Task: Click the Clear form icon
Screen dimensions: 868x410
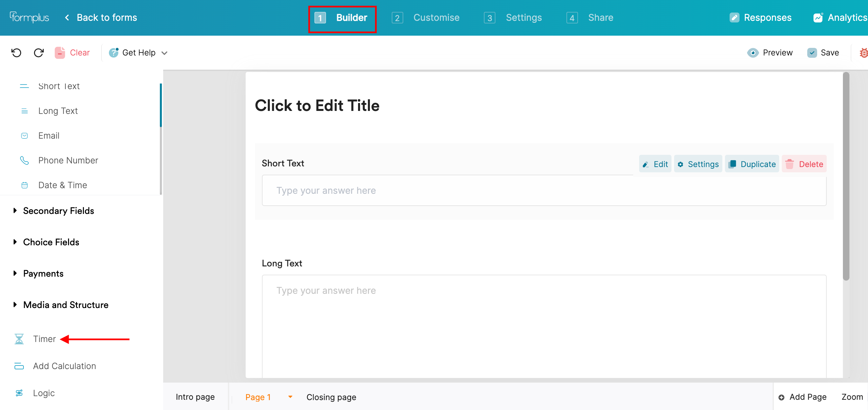Action: (x=60, y=53)
